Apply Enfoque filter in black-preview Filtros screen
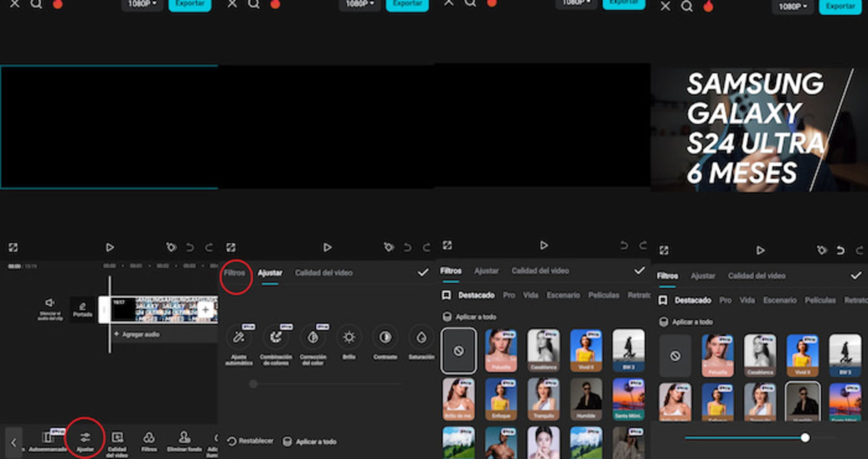The height and width of the screenshot is (459, 868). click(x=501, y=399)
